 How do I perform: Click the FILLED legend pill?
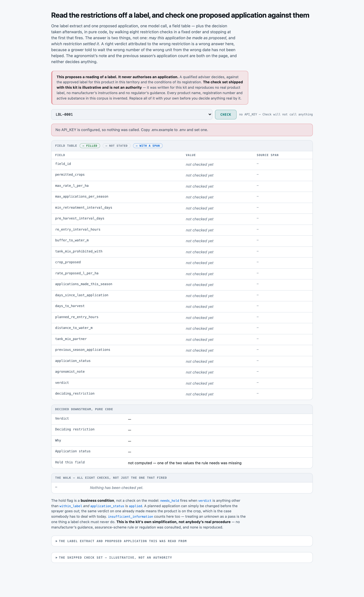tap(90, 146)
